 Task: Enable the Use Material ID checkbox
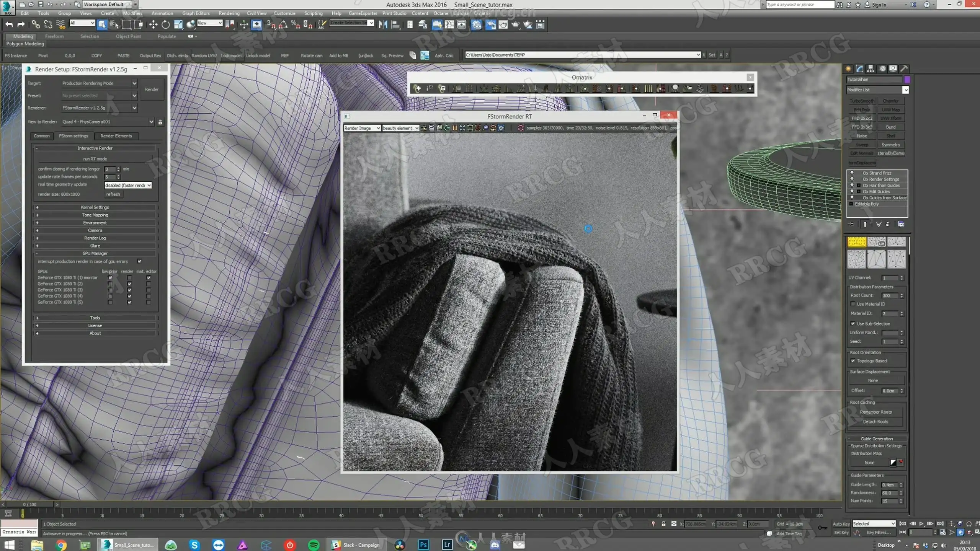[853, 304]
